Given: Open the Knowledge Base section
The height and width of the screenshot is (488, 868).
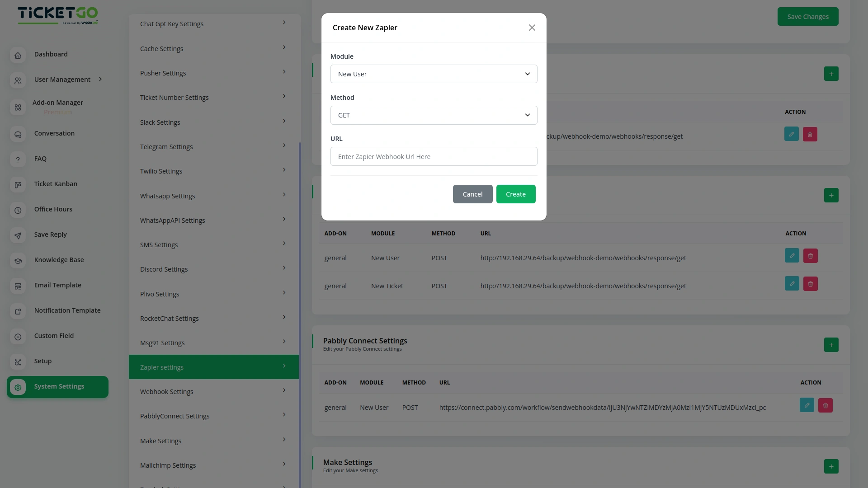Looking at the screenshot, I should click(59, 260).
